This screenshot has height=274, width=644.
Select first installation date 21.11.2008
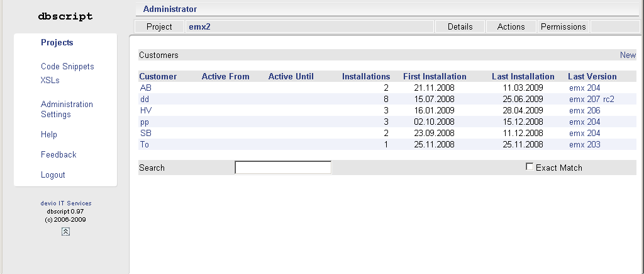pos(434,88)
